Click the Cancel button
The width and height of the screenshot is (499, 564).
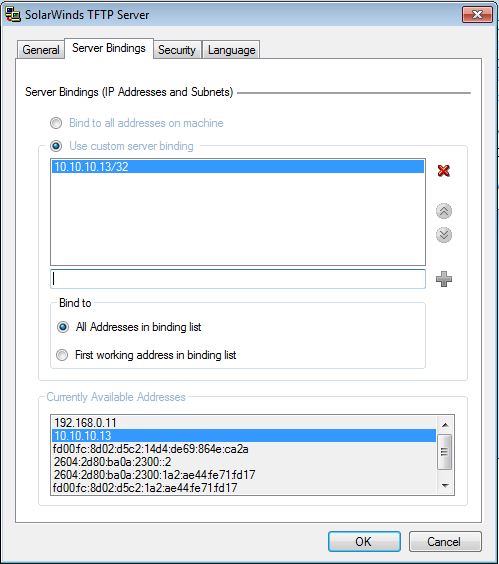445,541
